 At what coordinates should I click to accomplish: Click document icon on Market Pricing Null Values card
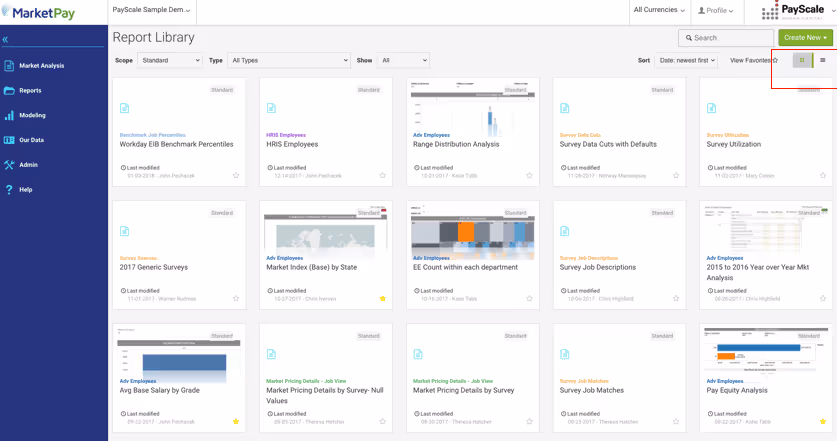[x=271, y=355]
